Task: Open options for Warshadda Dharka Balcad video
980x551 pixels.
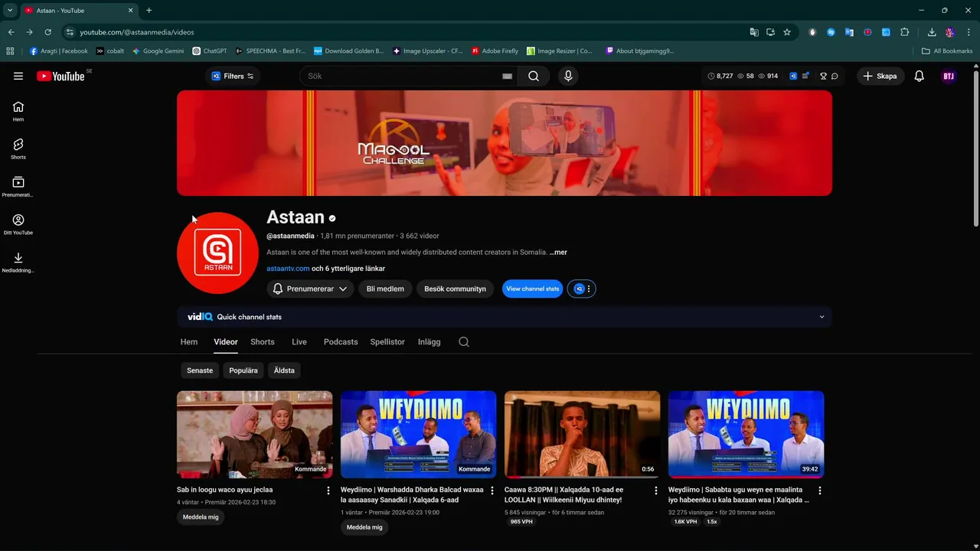Action: click(492, 491)
